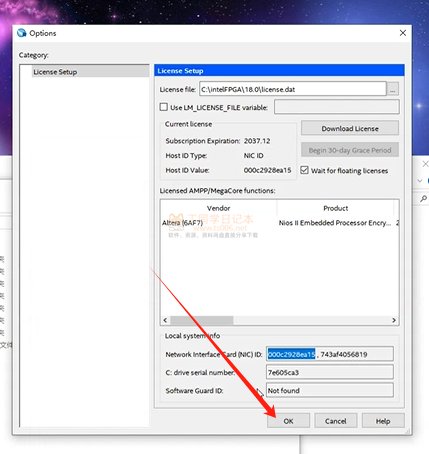Select License Setup category
Viewport: 429px width, 454px height.
point(91,72)
